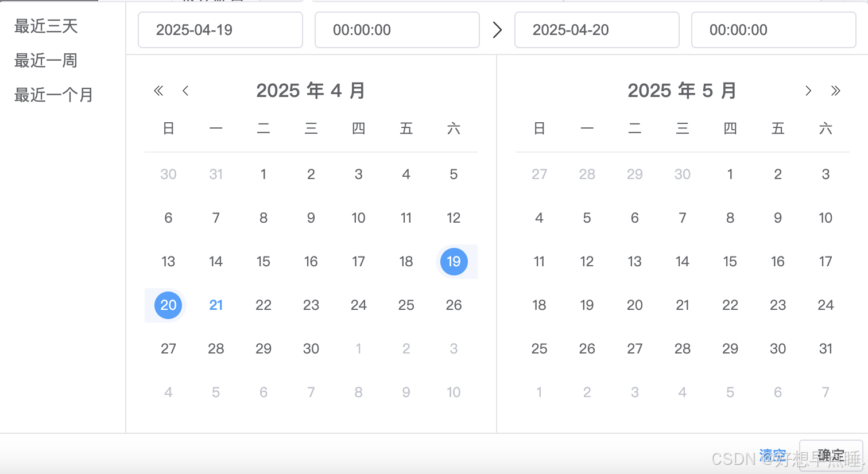The width and height of the screenshot is (868, 474).
Task: Choose the 最近一周 shortcut
Action: (x=45, y=60)
